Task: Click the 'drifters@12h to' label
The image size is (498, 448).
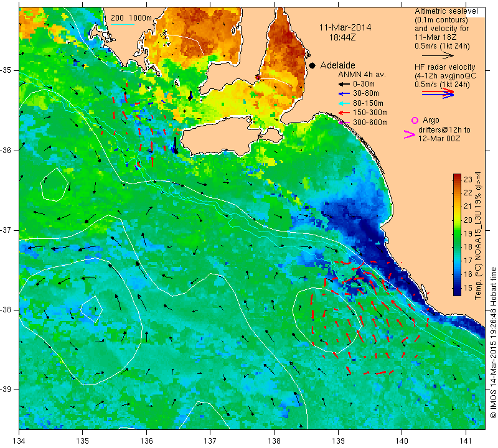Action: pos(444,130)
